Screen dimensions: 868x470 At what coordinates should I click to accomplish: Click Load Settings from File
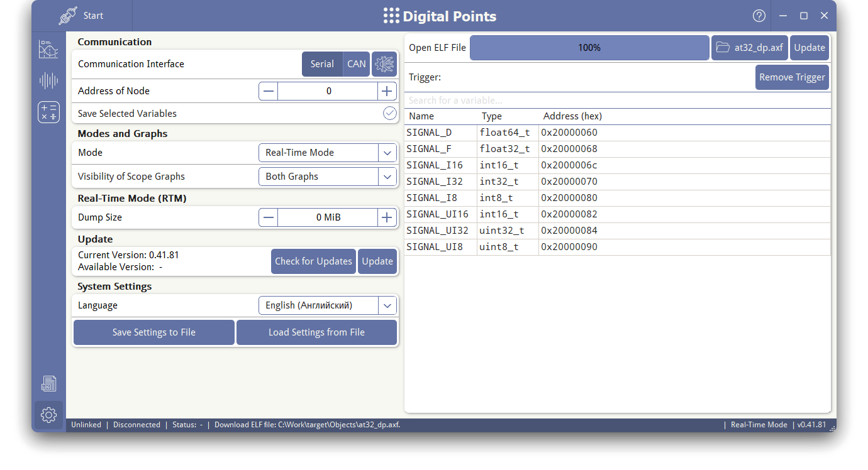tap(316, 332)
